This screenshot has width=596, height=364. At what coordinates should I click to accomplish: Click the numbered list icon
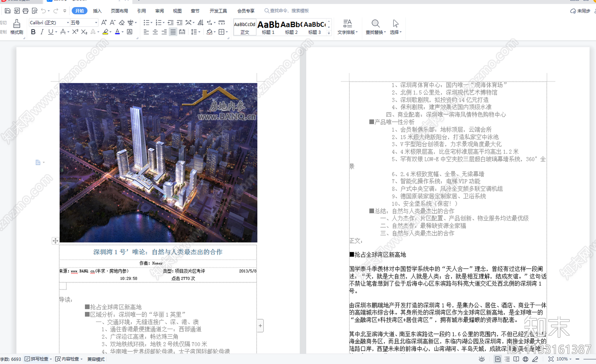pos(158,23)
